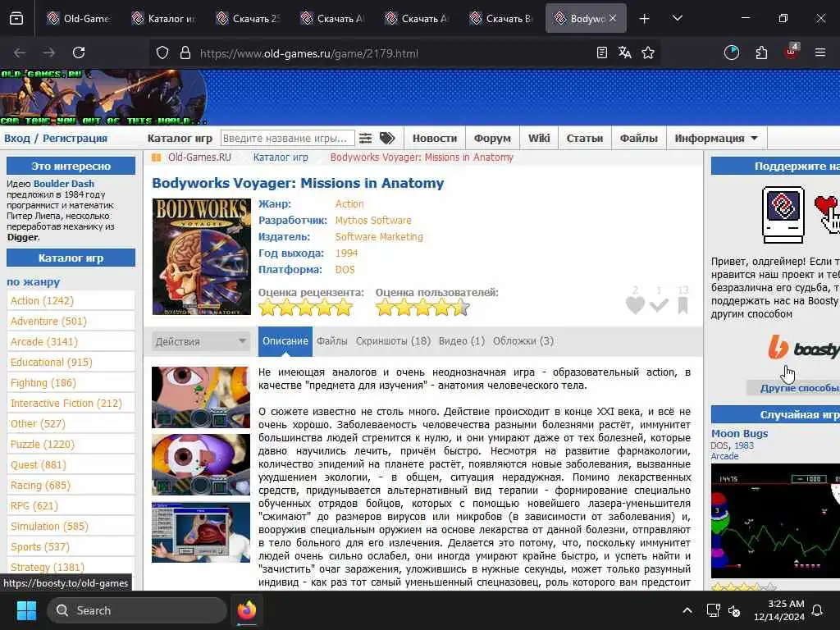Click the Boosty logo
This screenshot has height=630, width=840.
[804, 348]
